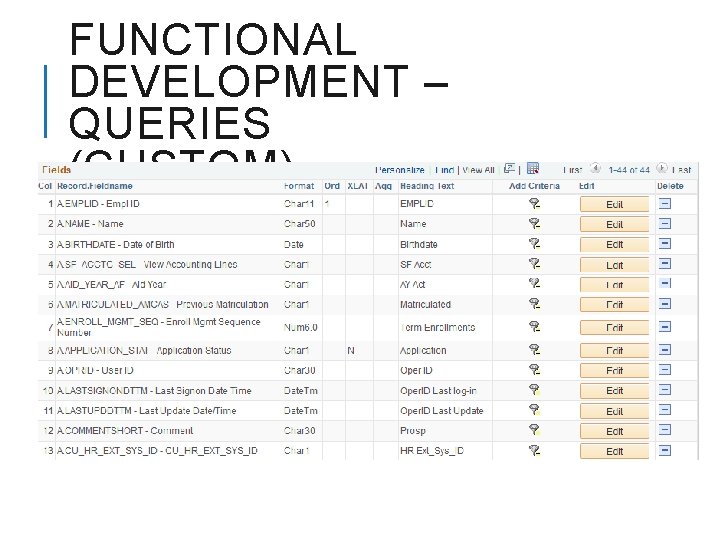Delete the A.EMPLID field row
The width and height of the screenshot is (720, 540).
pyautogui.click(x=665, y=203)
